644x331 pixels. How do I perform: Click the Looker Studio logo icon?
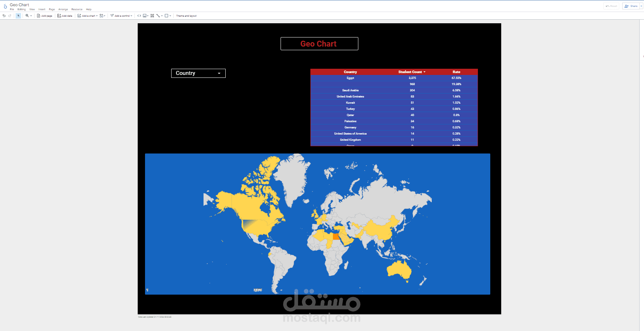[x=5, y=6]
